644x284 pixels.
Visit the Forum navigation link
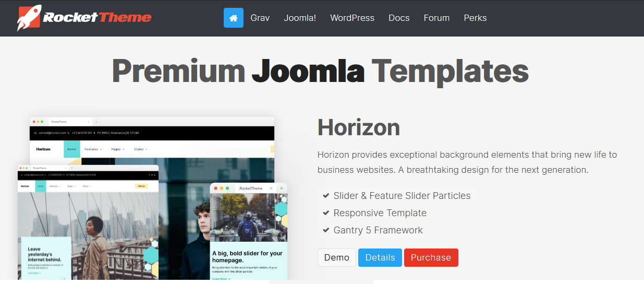436,18
